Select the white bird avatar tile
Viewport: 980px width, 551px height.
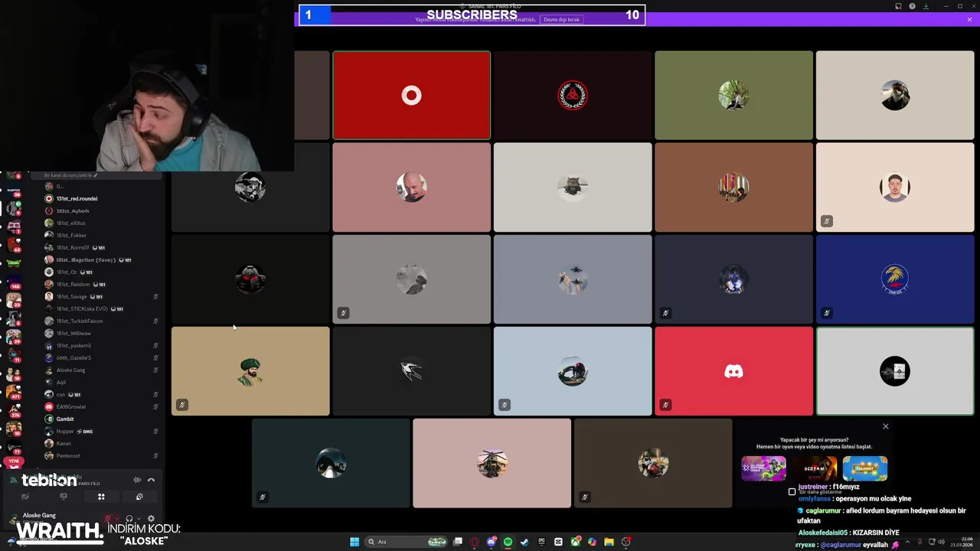click(411, 371)
